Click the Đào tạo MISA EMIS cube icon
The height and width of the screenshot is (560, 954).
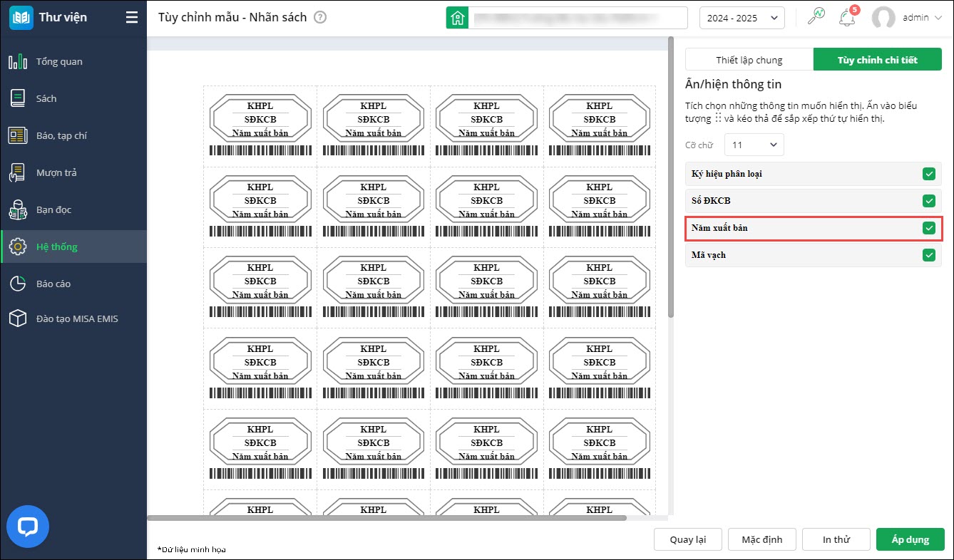pyautogui.click(x=18, y=318)
